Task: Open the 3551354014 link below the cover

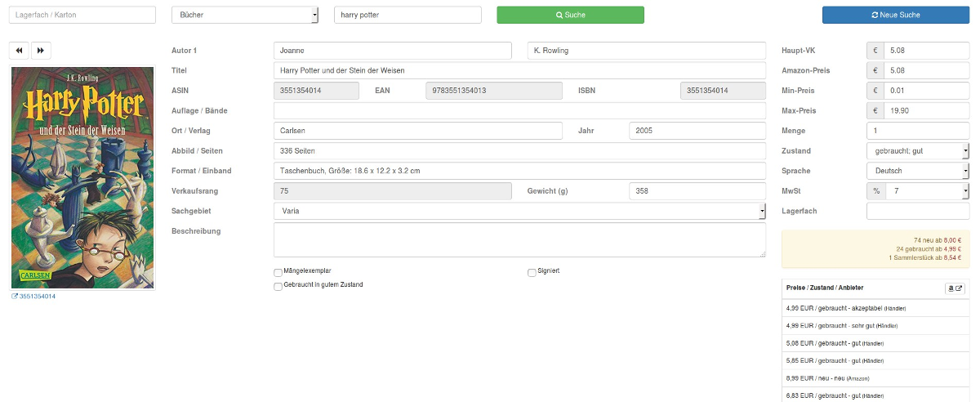Action: (x=33, y=297)
